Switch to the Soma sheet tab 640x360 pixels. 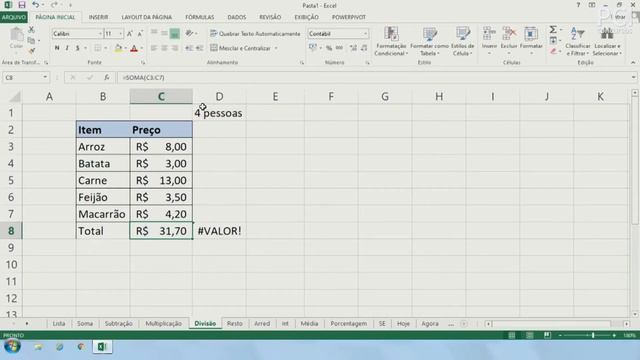coord(85,323)
